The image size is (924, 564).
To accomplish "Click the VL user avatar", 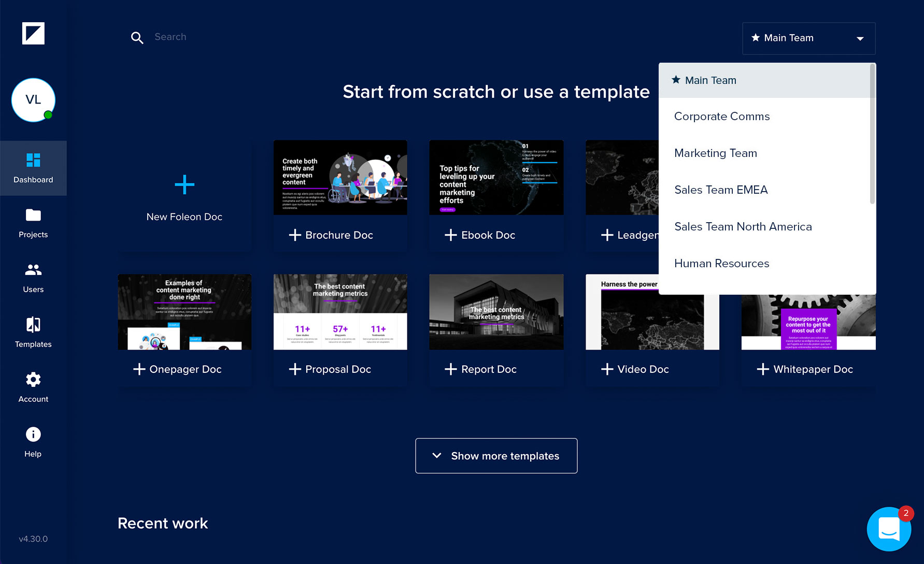I will click(33, 100).
